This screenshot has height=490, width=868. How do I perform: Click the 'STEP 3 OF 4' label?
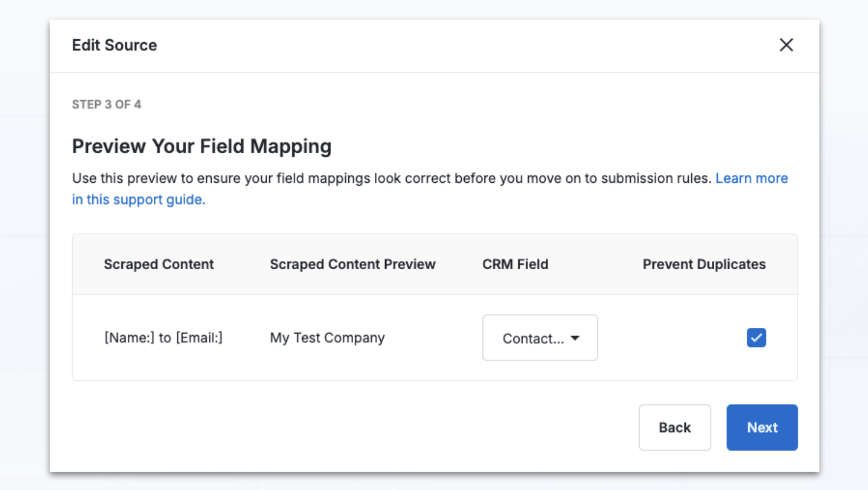click(106, 105)
